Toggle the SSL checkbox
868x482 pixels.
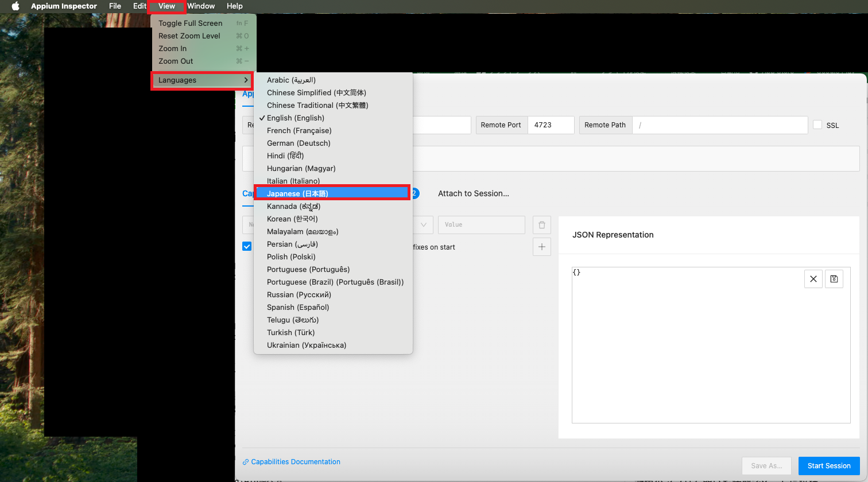817,125
